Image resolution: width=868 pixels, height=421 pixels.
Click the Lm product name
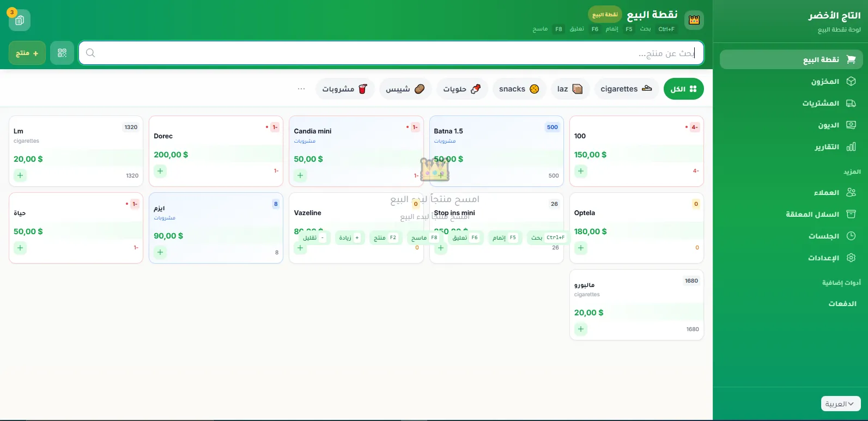[x=19, y=131]
